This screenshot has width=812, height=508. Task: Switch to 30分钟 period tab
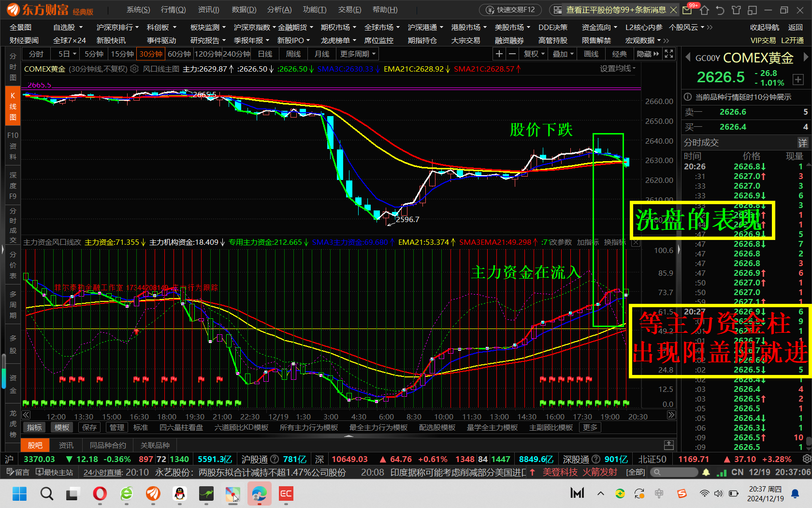pyautogui.click(x=151, y=54)
